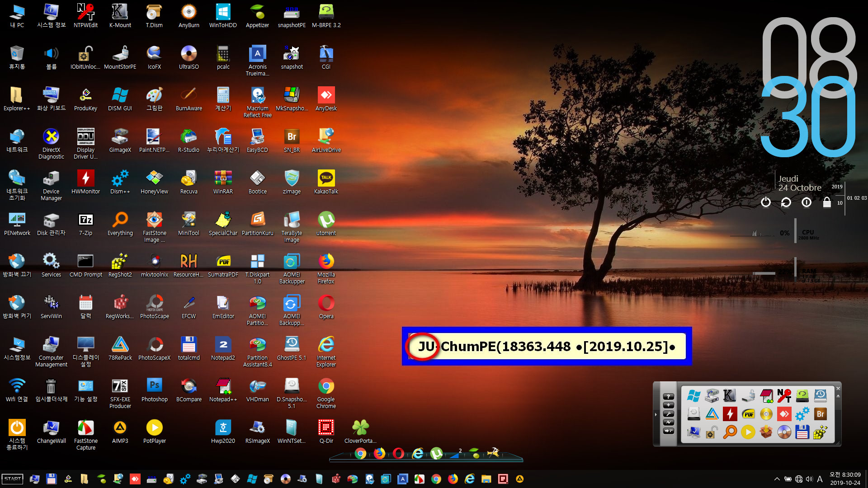This screenshot has width=868, height=488.
Task: Open EasyBCD desktop shortcut
Action: (x=257, y=141)
